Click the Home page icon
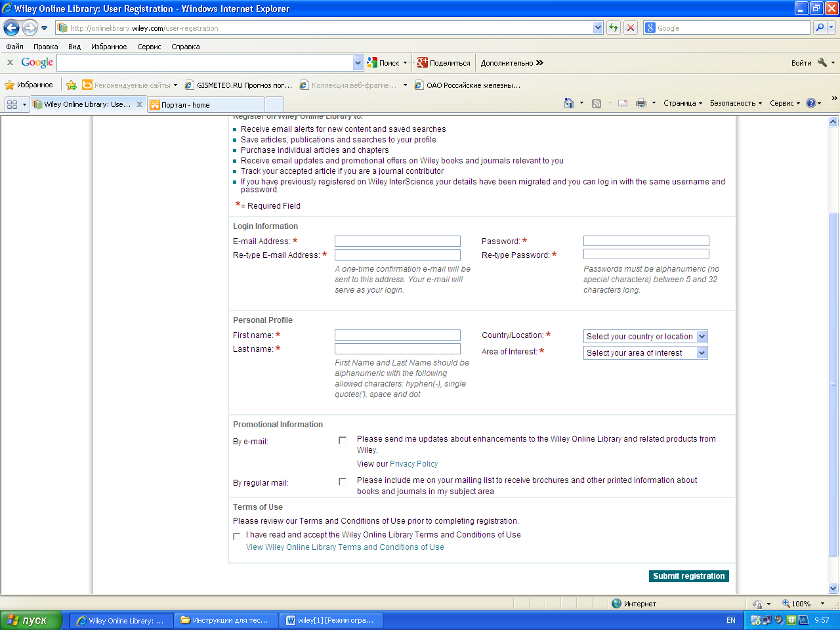The width and height of the screenshot is (840, 630). point(569,103)
